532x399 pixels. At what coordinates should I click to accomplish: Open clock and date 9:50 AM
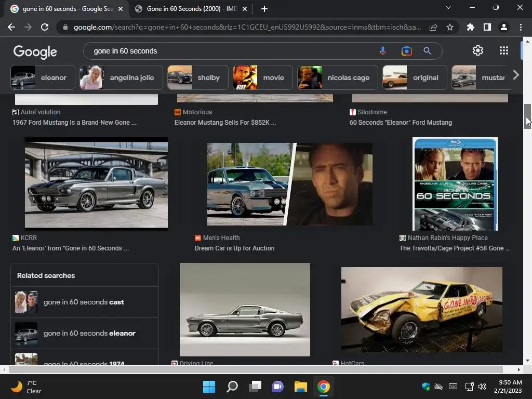(x=508, y=387)
